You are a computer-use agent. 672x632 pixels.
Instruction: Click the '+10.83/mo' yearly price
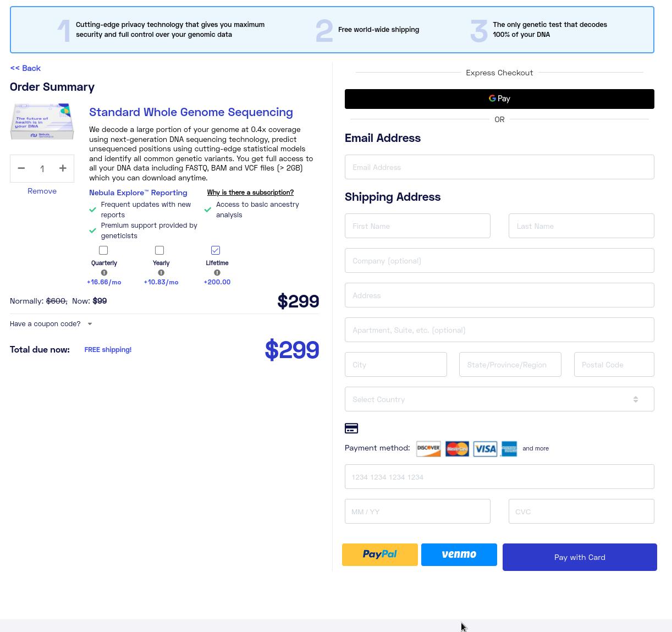(x=161, y=282)
